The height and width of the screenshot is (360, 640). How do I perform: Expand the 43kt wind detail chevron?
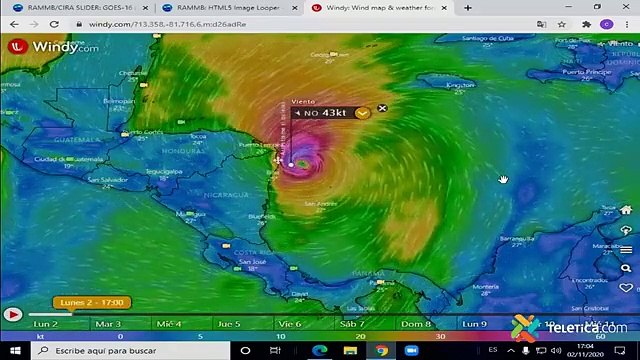click(362, 113)
